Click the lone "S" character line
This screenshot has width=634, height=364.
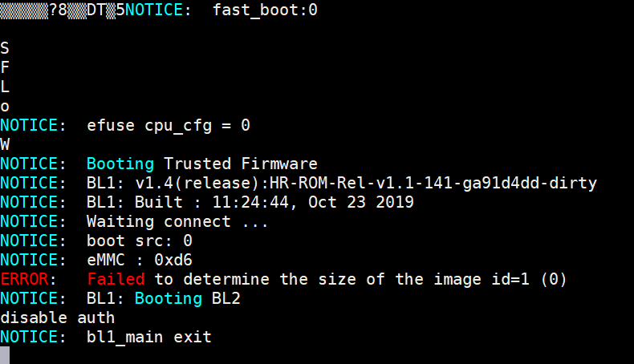coord(5,48)
